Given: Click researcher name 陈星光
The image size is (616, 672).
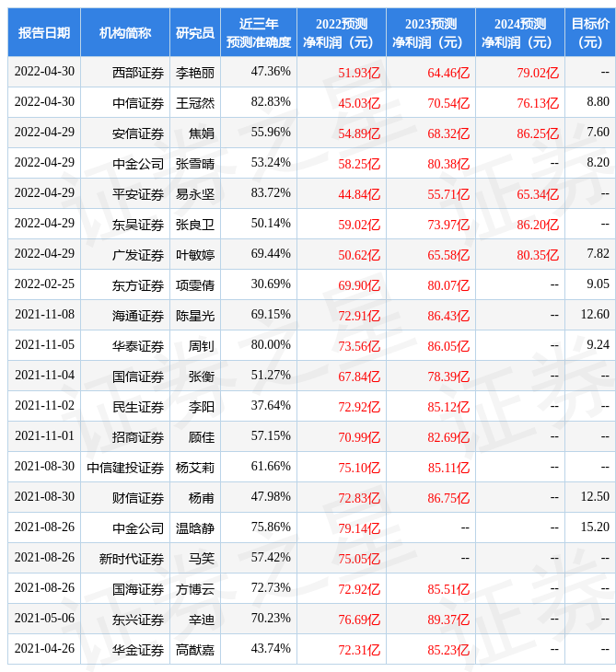Looking at the screenshot, I should tap(195, 316).
